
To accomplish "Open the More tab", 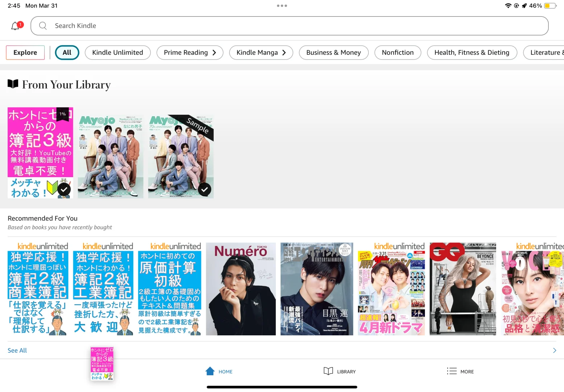I will click(x=460, y=371).
